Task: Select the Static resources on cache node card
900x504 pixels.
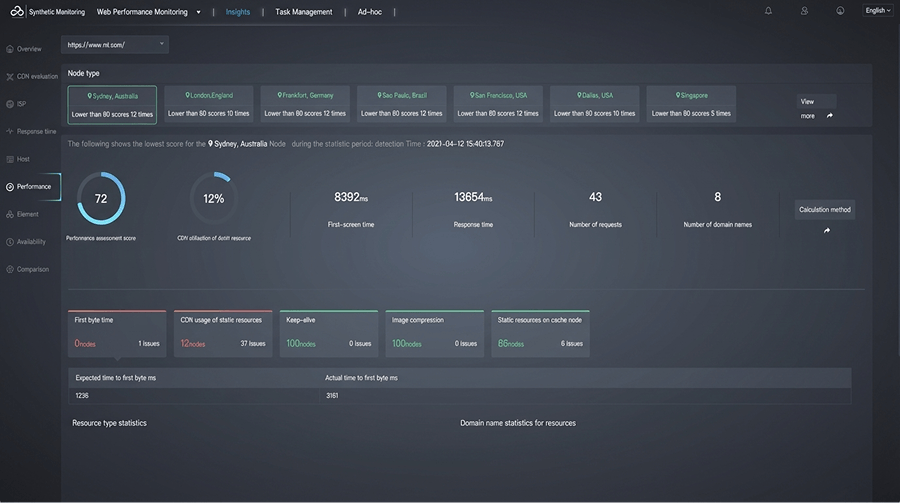Action: coord(540,334)
